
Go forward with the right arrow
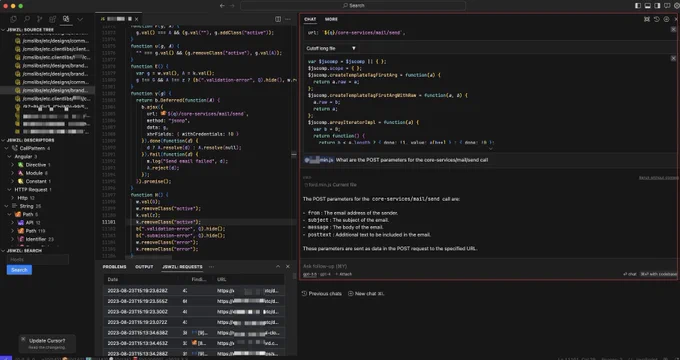[232, 6]
